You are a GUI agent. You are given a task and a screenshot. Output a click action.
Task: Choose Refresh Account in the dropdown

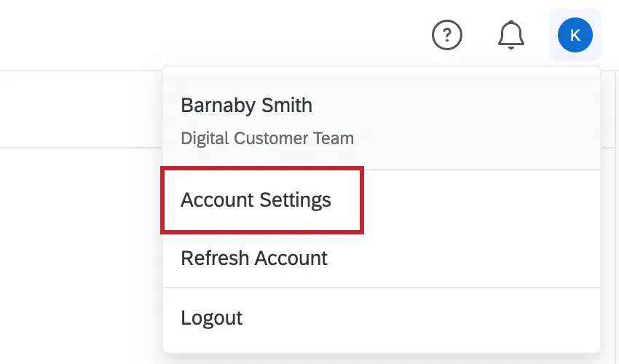point(254,258)
